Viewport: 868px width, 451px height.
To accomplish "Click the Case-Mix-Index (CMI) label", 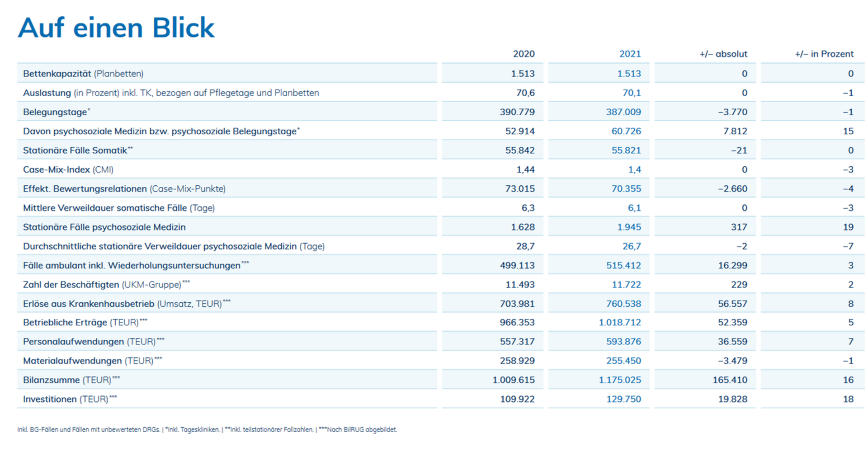I will click(68, 169).
